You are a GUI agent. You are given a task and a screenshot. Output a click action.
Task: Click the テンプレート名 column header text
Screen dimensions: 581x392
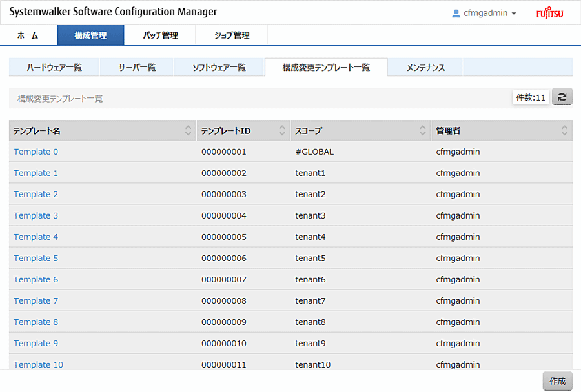37,131
